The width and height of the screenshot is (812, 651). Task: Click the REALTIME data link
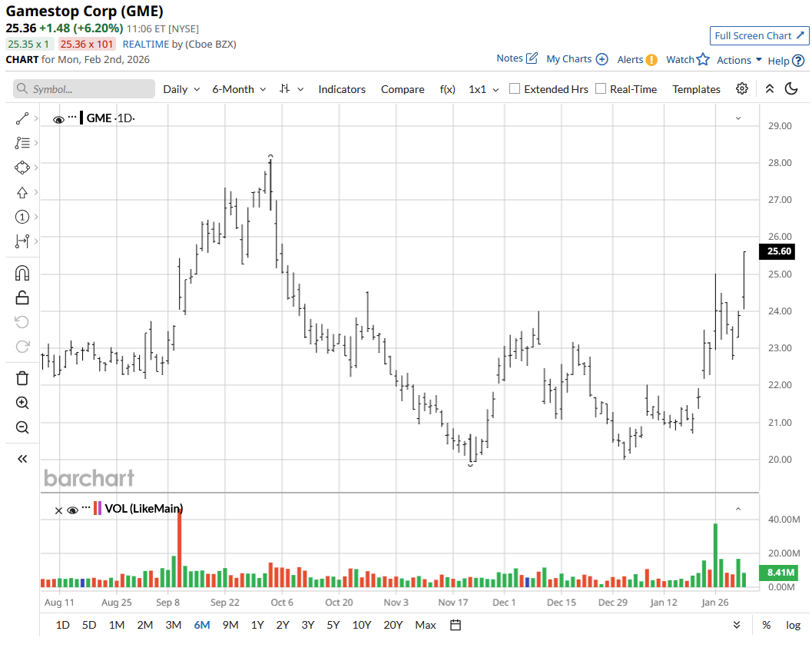point(145,44)
